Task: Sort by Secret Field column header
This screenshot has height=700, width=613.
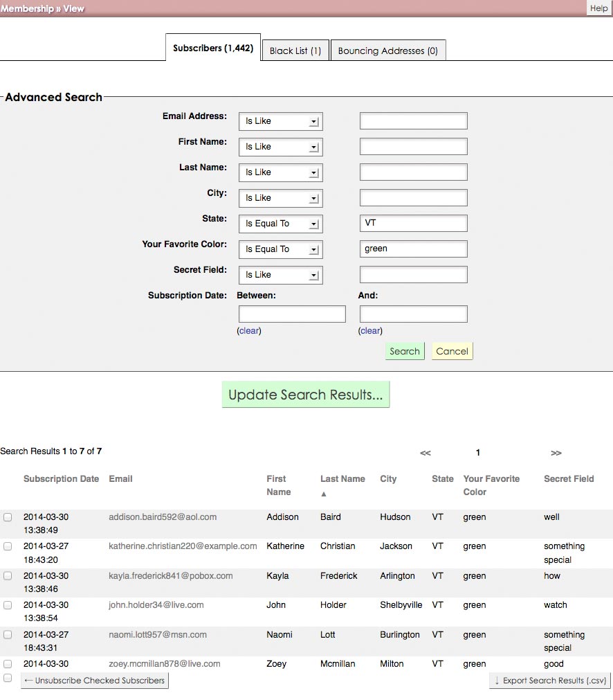Action: [569, 478]
